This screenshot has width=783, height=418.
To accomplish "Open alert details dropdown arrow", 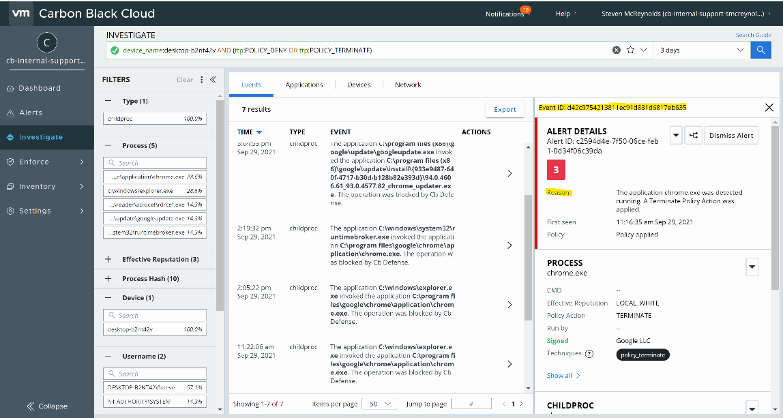I will coord(676,135).
